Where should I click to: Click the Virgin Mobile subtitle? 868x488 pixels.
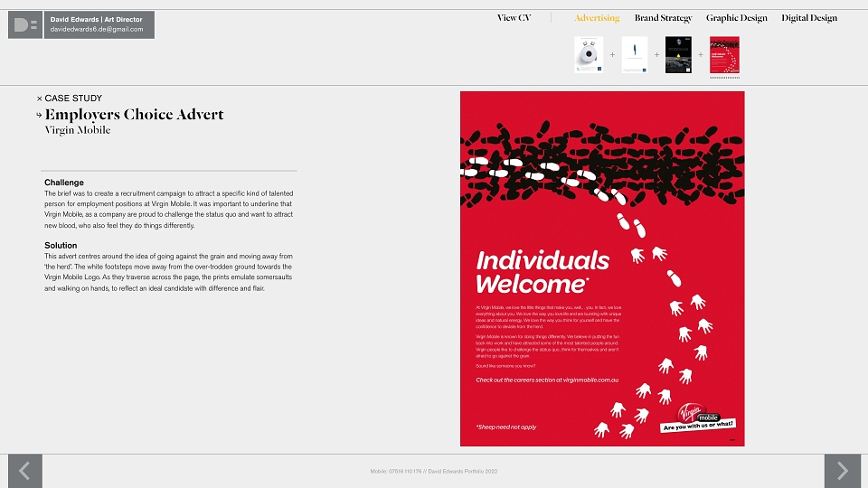(x=78, y=130)
